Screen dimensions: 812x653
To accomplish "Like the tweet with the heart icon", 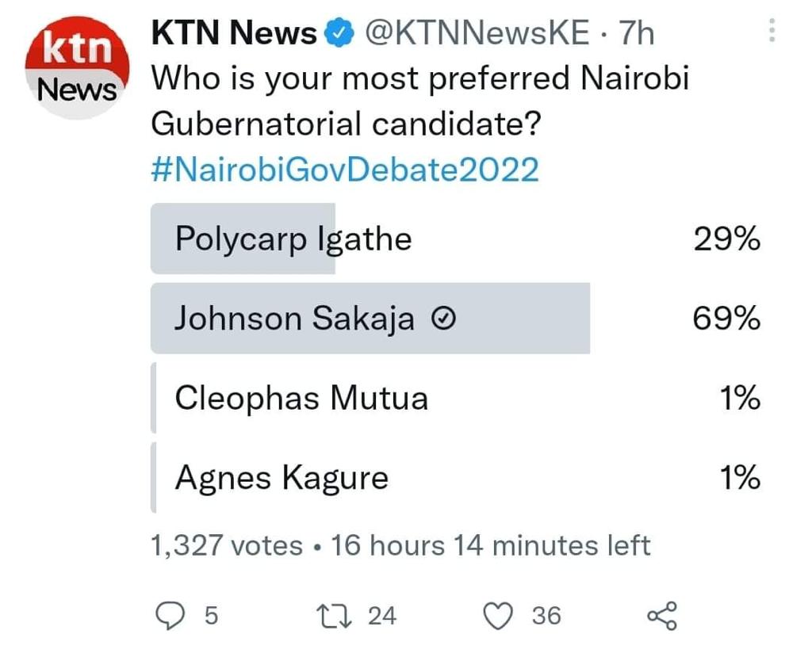I will pos(498,615).
